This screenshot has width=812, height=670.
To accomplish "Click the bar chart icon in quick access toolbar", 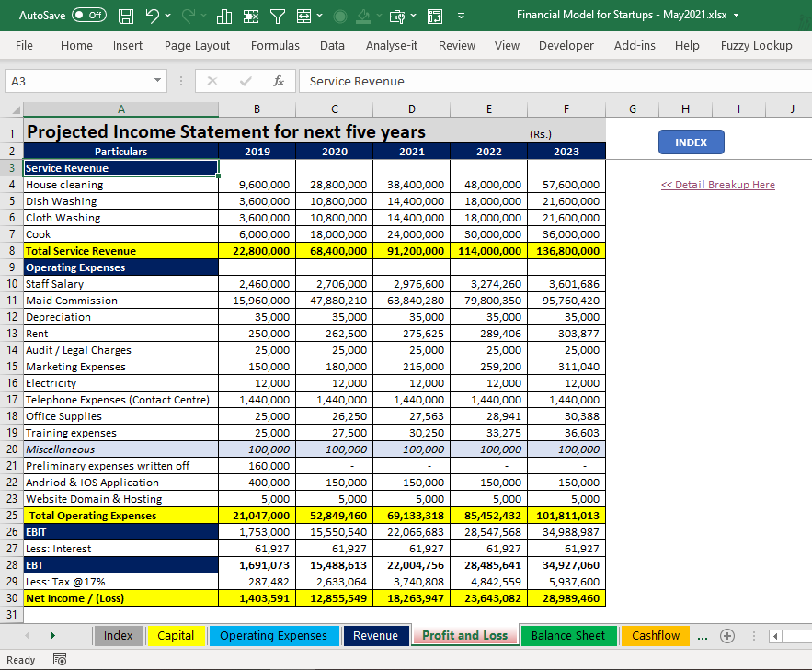I will tap(224, 17).
